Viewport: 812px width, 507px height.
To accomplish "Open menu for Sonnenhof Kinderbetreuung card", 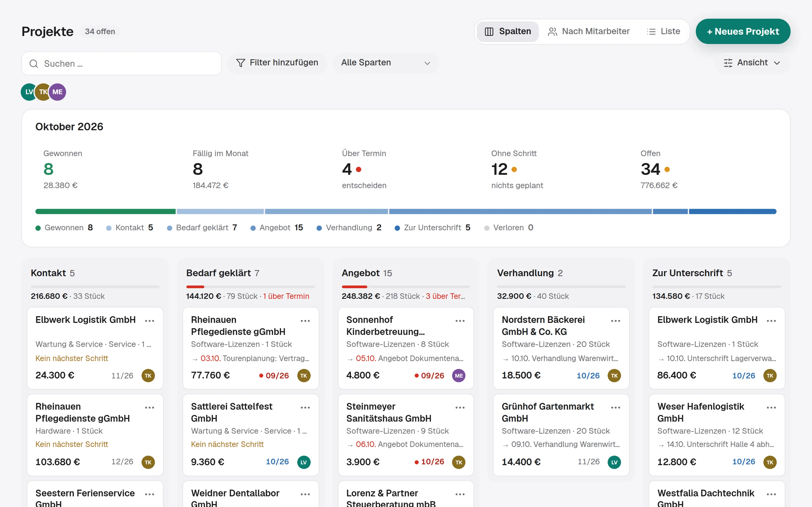I will click(460, 321).
